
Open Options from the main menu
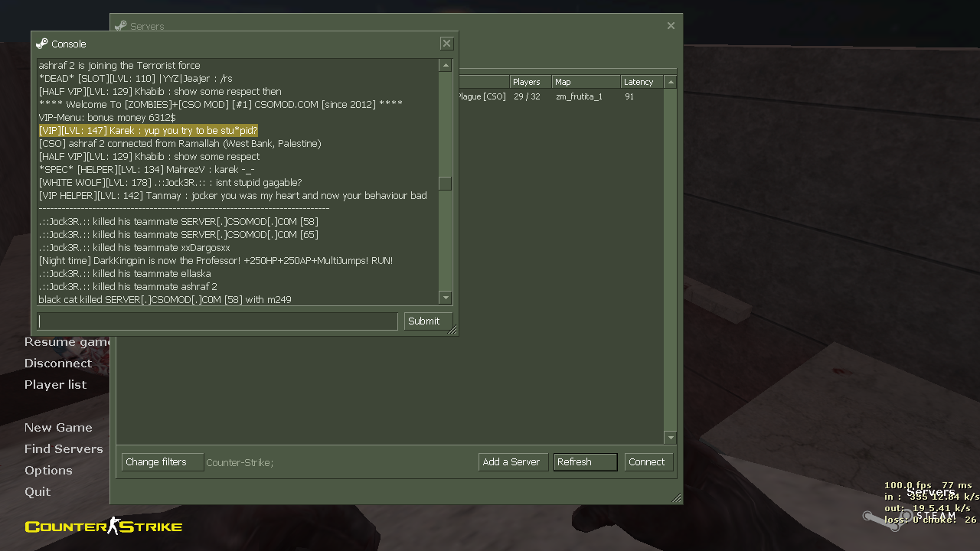[x=48, y=471]
